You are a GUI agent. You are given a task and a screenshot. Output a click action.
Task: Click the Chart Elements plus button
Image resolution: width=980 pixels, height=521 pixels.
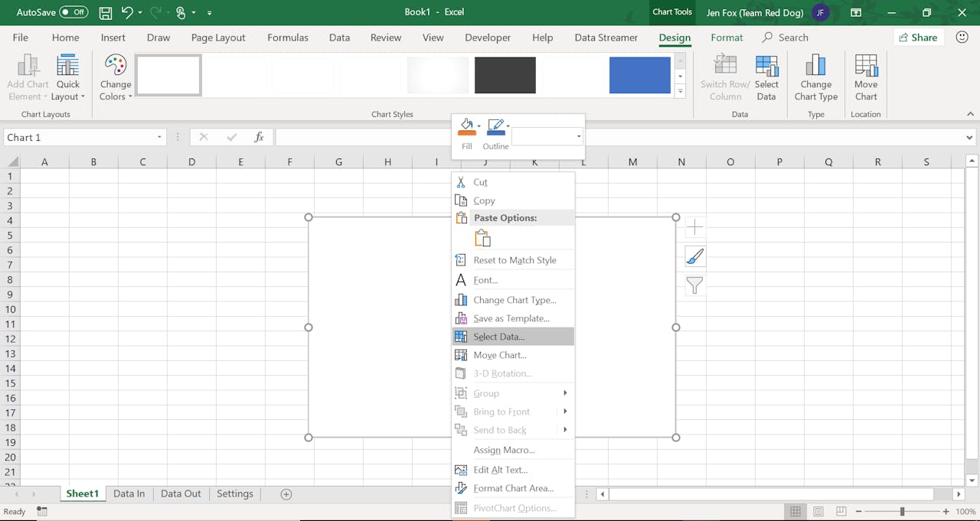694,227
